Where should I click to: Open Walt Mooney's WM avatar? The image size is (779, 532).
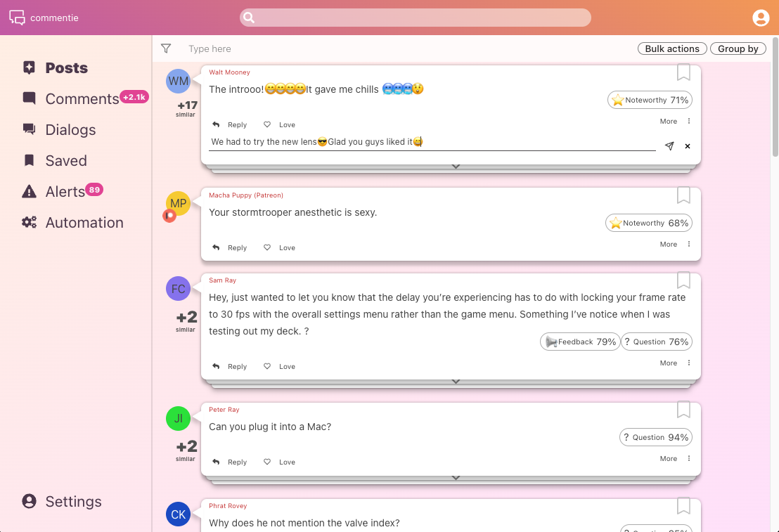click(179, 81)
